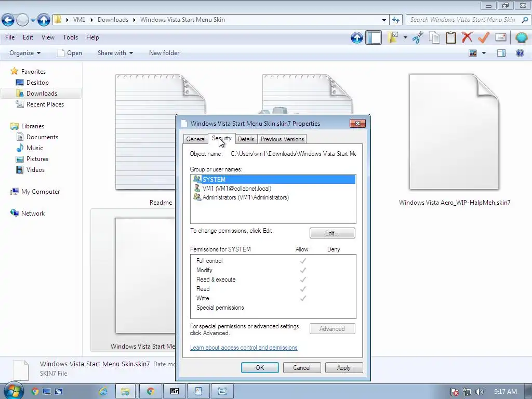Click Advanced button in Security tab
Image resolution: width=532 pixels, height=399 pixels.
(332, 329)
